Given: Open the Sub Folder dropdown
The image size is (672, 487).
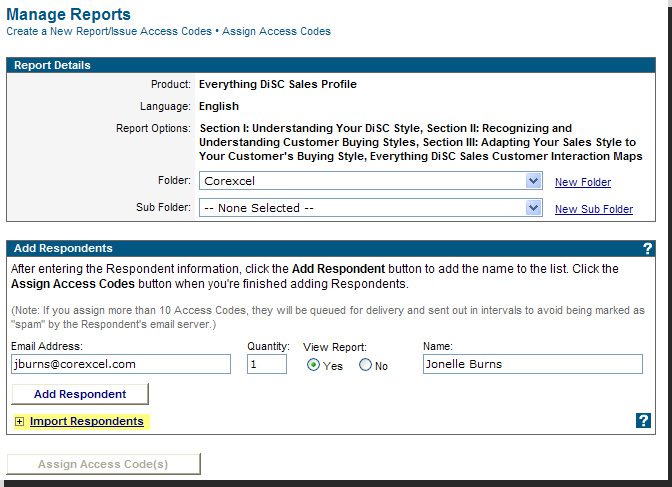Looking at the screenshot, I should tap(371, 208).
